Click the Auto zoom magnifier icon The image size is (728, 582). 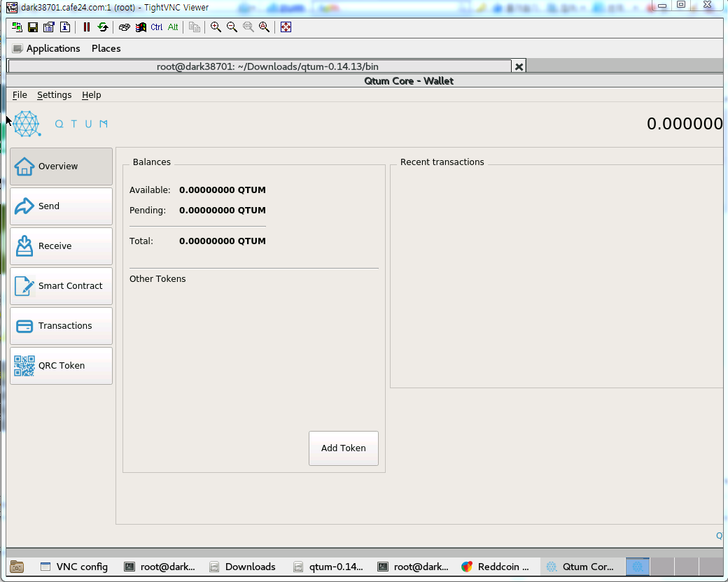point(264,27)
